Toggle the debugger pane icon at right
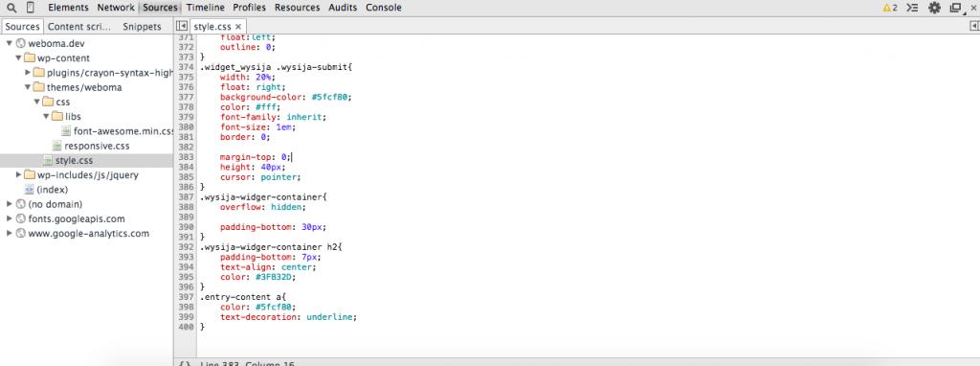Viewport: 980px width, 366px height. pyautogui.click(x=973, y=26)
